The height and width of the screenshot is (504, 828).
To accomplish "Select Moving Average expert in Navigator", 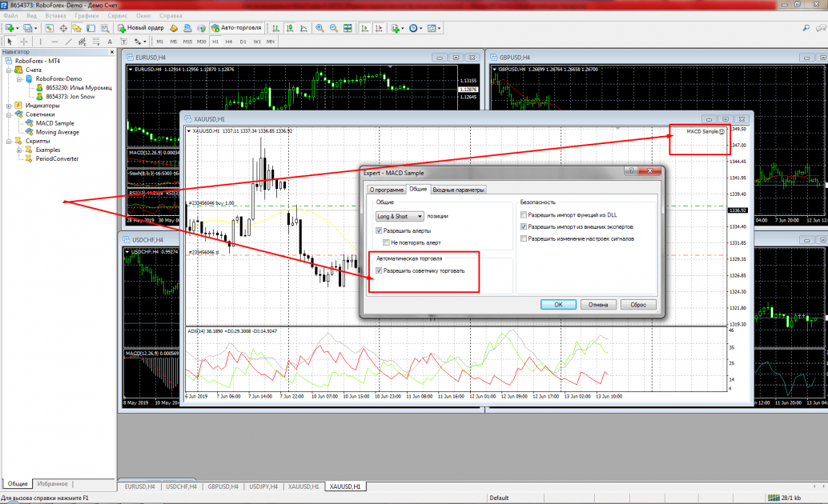I will (57, 132).
